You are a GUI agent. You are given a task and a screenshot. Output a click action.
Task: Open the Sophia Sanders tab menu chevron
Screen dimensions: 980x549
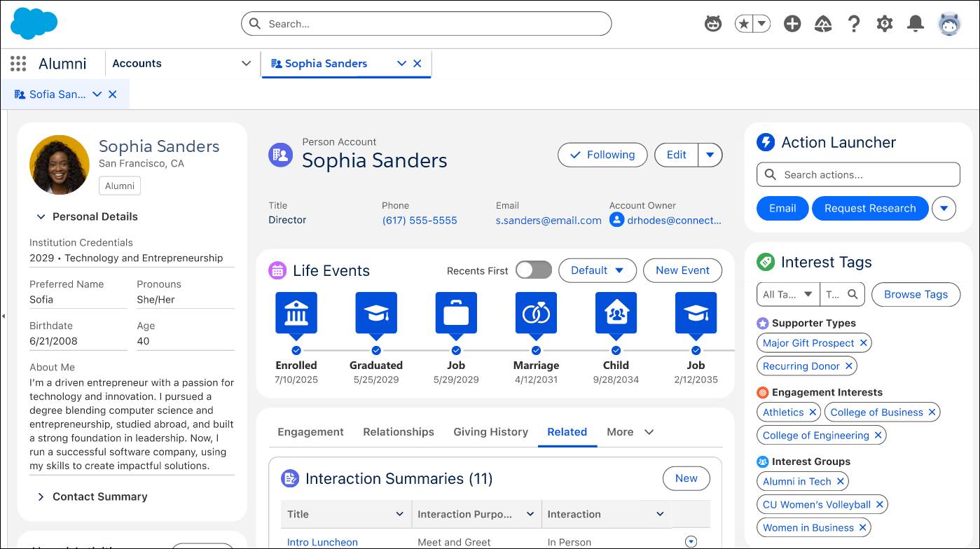tap(401, 64)
